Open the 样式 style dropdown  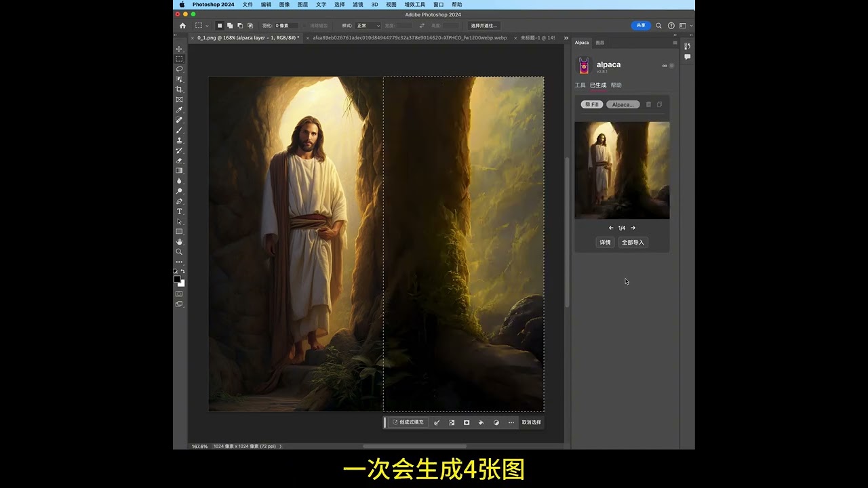(368, 26)
